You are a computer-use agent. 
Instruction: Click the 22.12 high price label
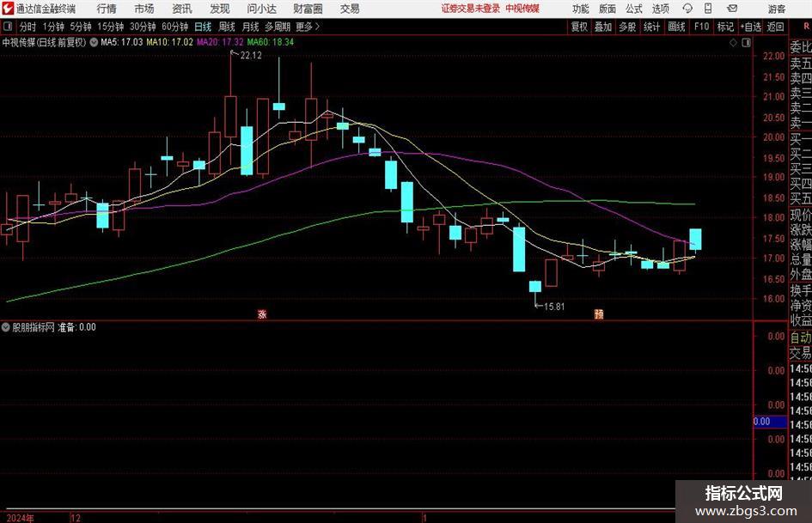251,56
